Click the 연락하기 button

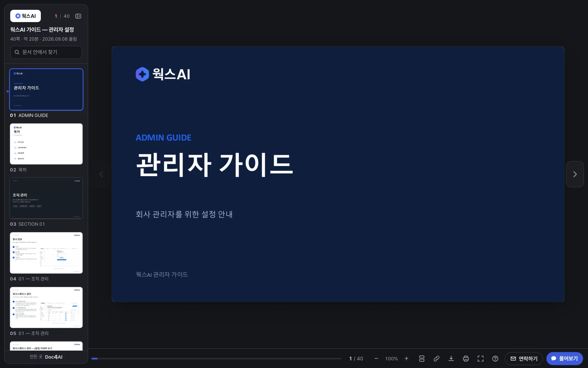click(524, 358)
